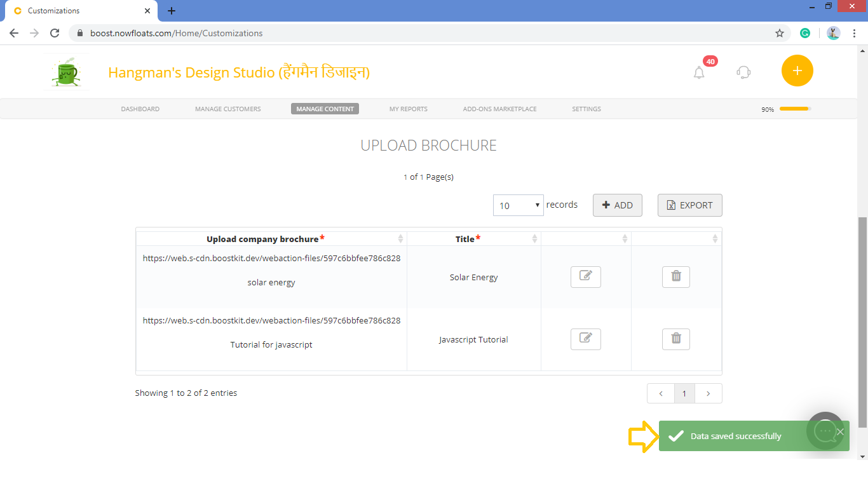Screen dimensions: 868x488
Task: Select MANAGE CONTENT menu
Action: pos(325,109)
